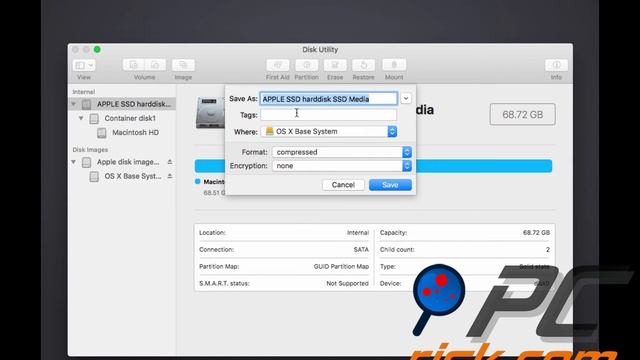
Task: Open the Encryption dropdown set to none
Action: [342, 166]
